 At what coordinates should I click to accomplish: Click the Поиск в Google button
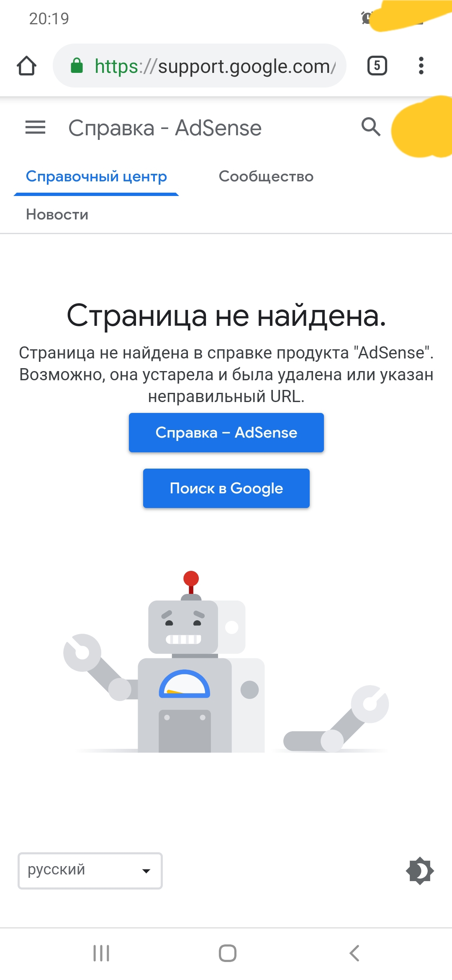226,488
